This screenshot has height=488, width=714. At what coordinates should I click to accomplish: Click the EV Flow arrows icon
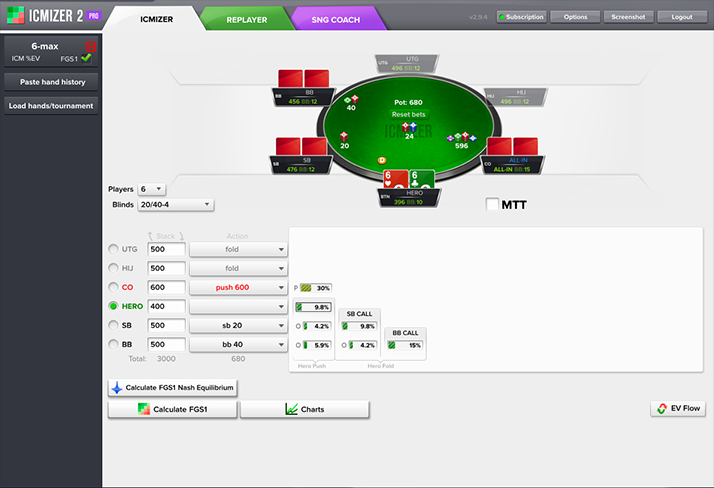click(662, 409)
